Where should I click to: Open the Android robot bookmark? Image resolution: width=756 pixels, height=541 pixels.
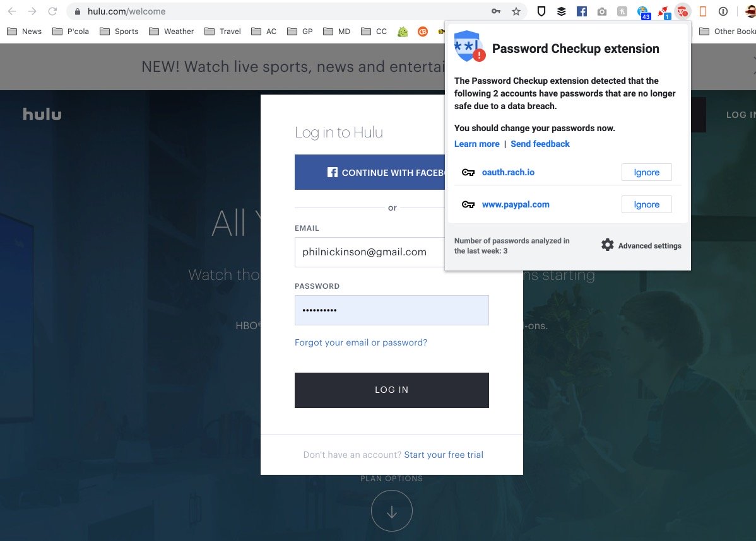click(403, 32)
